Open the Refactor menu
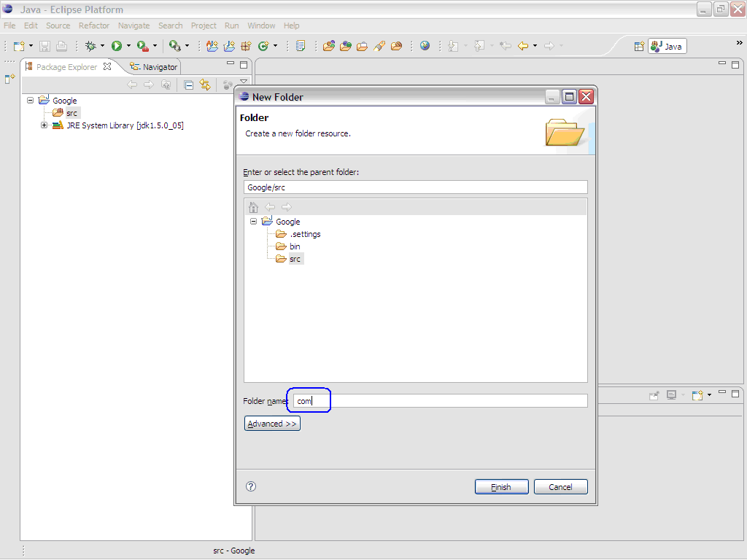 [x=94, y=26]
